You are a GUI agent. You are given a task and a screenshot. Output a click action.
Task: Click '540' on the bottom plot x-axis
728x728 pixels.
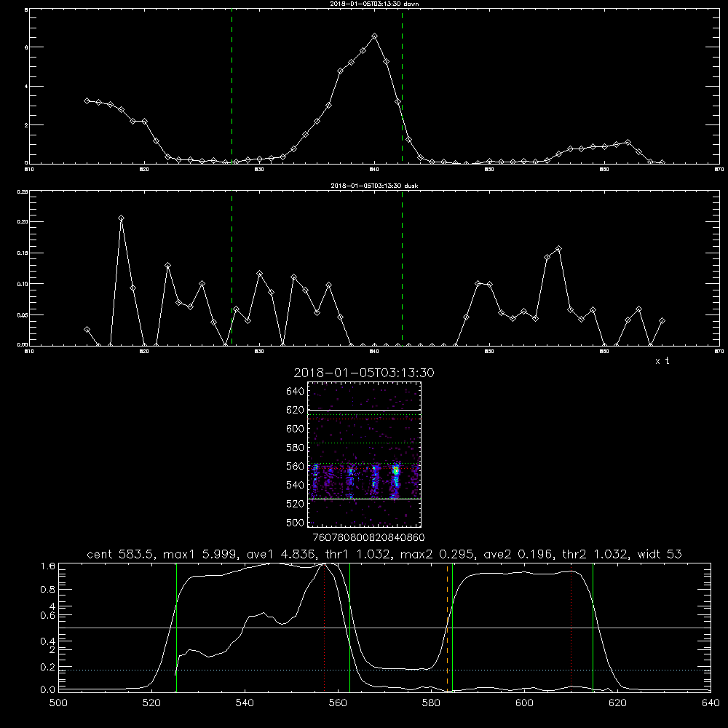(x=245, y=703)
